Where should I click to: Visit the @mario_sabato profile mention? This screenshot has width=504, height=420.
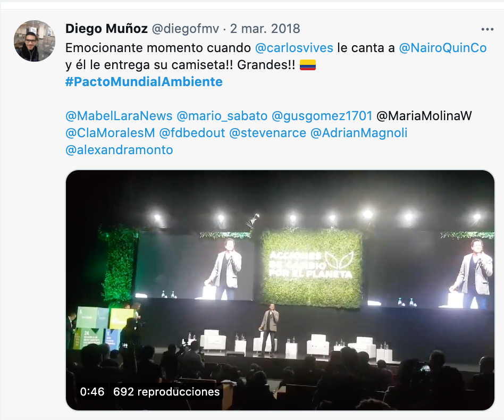click(x=222, y=116)
